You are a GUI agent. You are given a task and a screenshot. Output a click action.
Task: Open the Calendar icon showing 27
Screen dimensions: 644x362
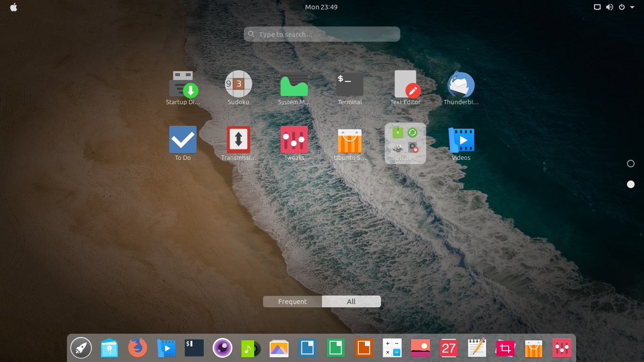[449, 348]
